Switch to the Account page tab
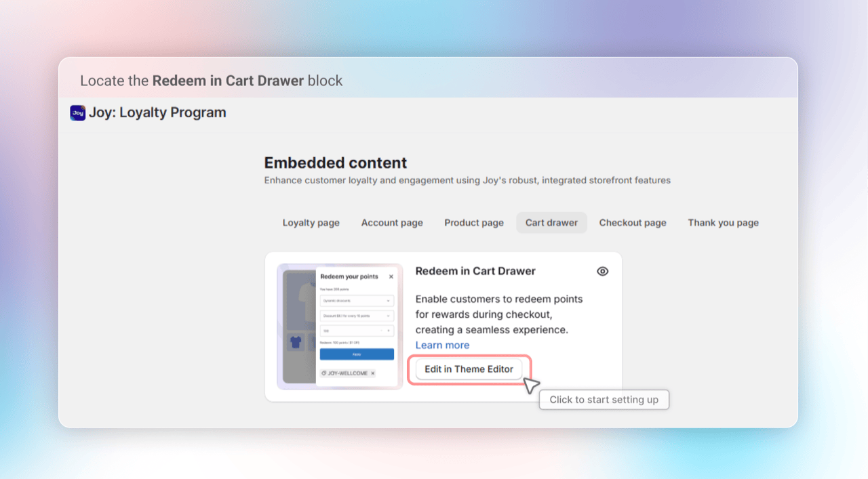The width and height of the screenshot is (868, 479). coord(392,223)
